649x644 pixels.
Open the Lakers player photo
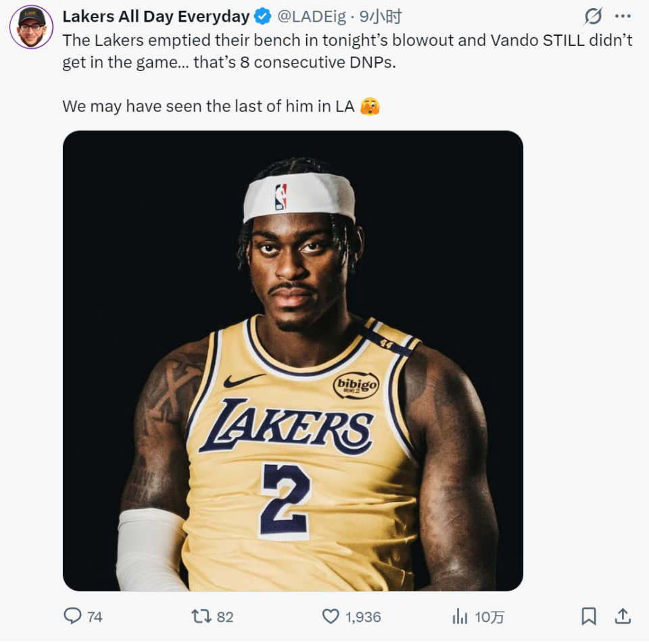pos(293,361)
